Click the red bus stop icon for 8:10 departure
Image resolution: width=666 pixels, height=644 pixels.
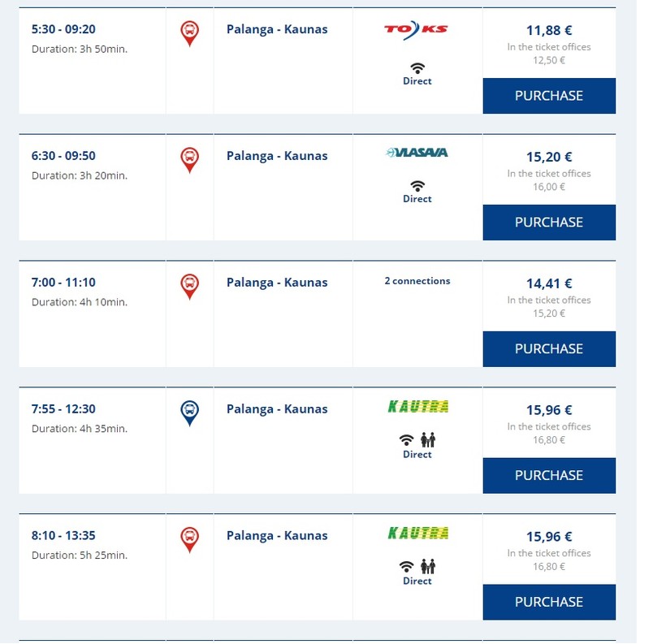189,539
